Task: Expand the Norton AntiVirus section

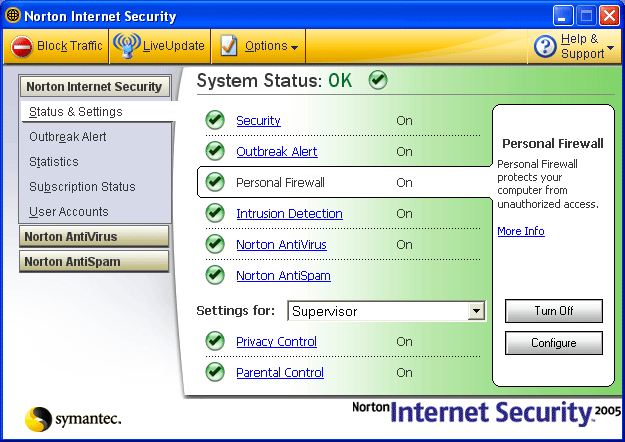Action: [x=94, y=237]
